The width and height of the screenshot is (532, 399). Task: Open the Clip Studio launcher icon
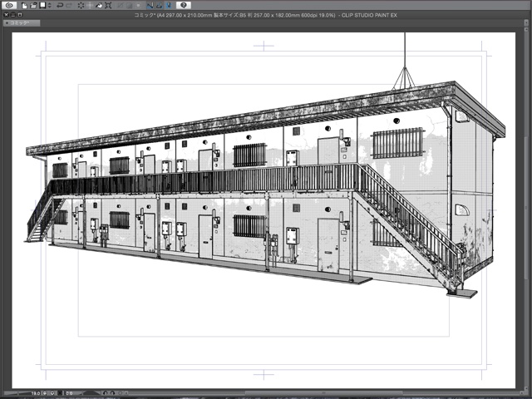click(x=9, y=5)
